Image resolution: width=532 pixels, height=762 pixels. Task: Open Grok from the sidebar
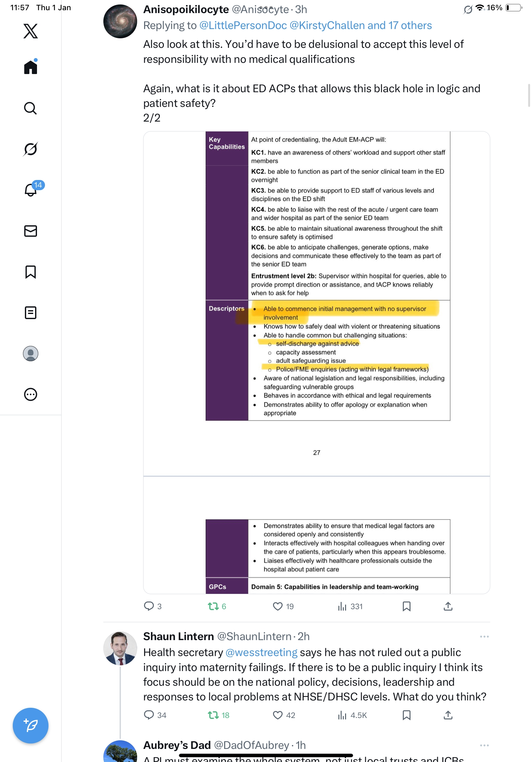(x=31, y=149)
